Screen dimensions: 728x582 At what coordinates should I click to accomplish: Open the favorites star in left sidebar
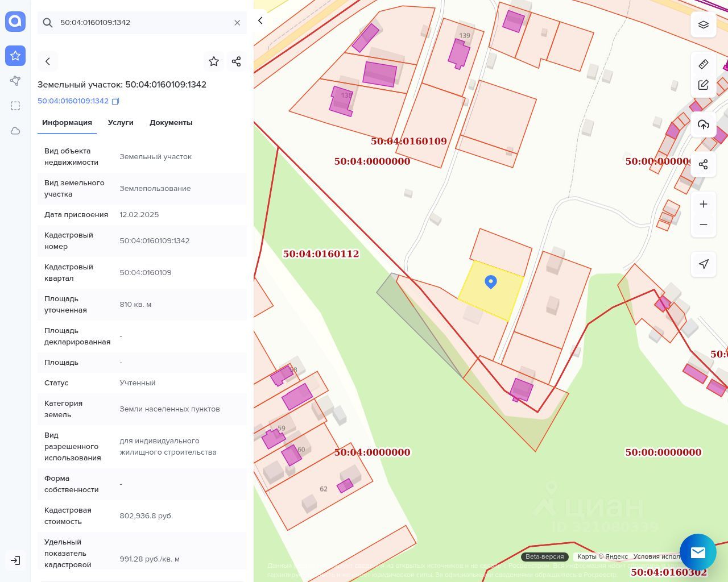[15, 56]
